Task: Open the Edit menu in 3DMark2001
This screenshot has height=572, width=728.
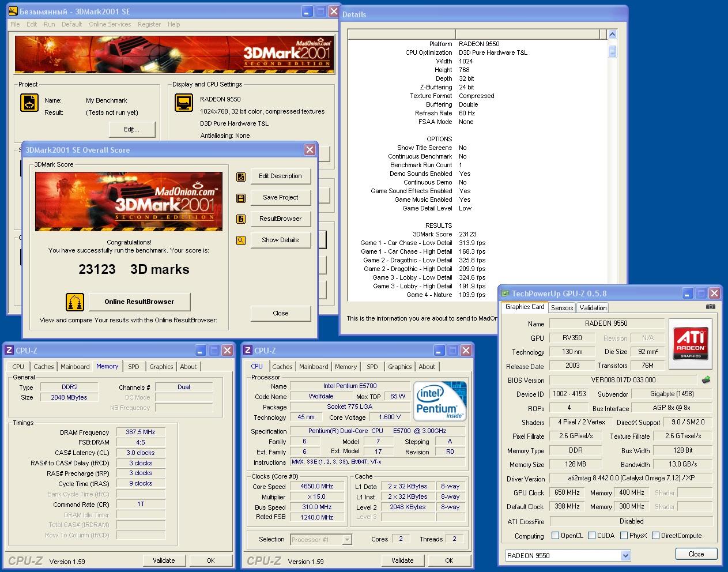Action: click(x=32, y=24)
